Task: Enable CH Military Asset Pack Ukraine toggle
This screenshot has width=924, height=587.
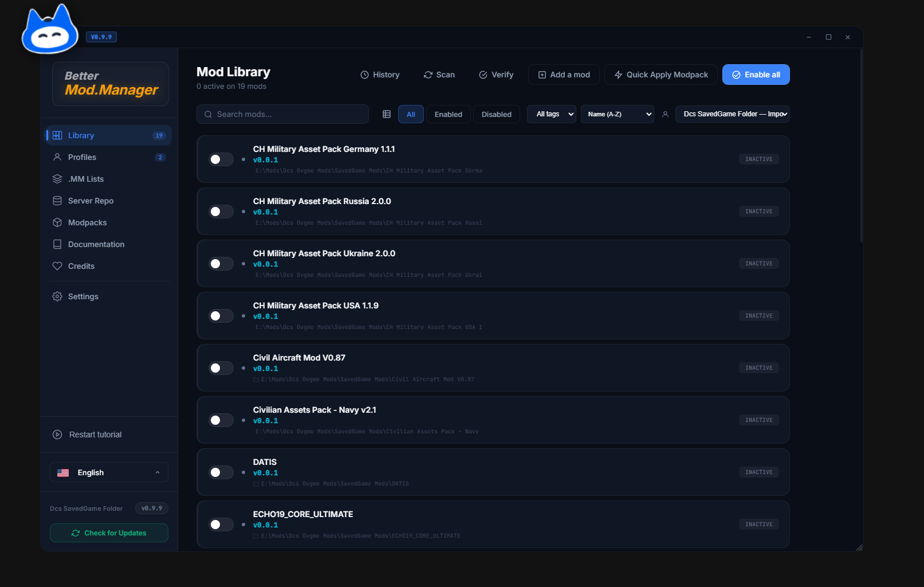Action: point(221,264)
